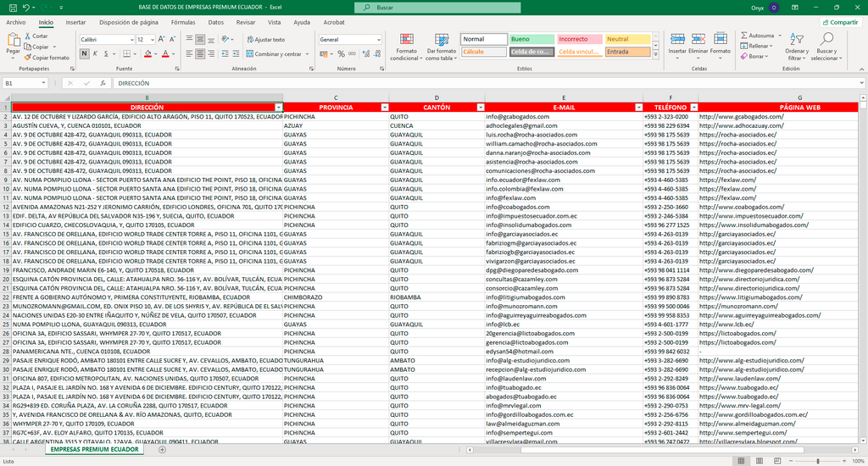The height and width of the screenshot is (466, 868).
Task: Open the PROVINCIA column filter dropdown
Action: pyautogui.click(x=384, y=108)
